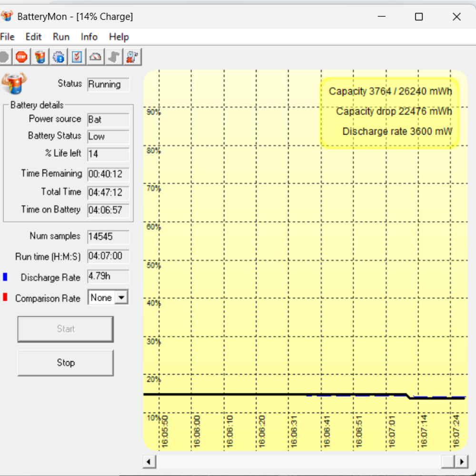Click the blue Discharge Rate color marker
Viewport: 476px width, 476px height.
click(5, 277)
